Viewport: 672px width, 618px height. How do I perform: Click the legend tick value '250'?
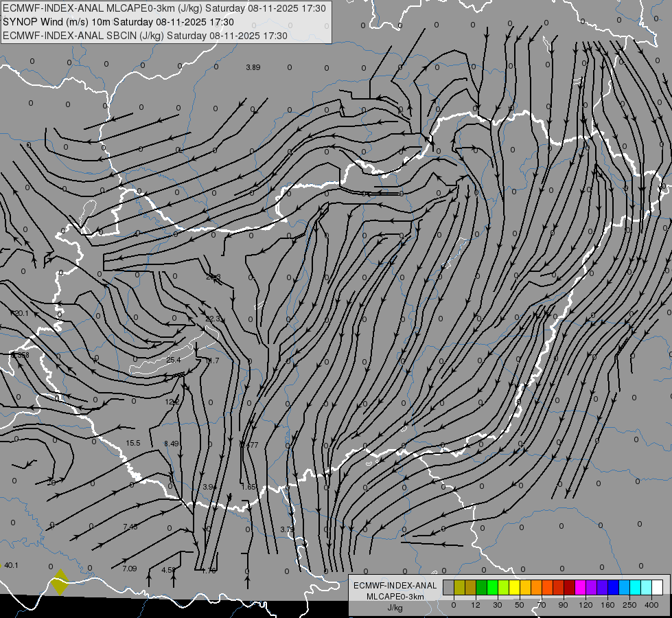629,605
